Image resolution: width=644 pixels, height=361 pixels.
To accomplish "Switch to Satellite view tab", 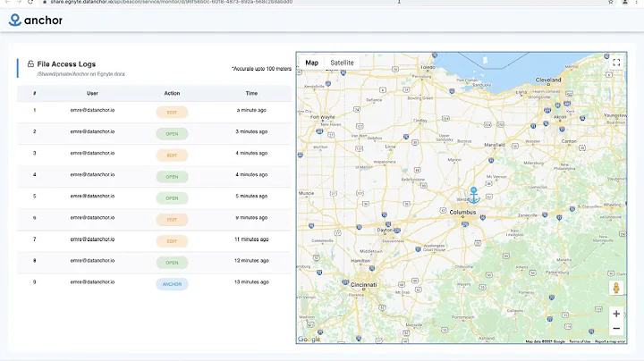I will click(x=342, y=63).
